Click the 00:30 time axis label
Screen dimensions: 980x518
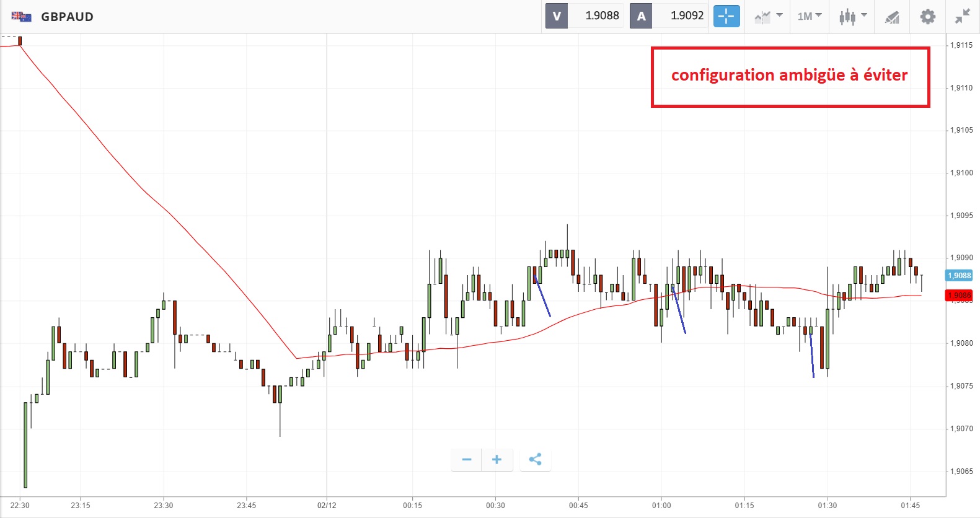tap(495, 506)
